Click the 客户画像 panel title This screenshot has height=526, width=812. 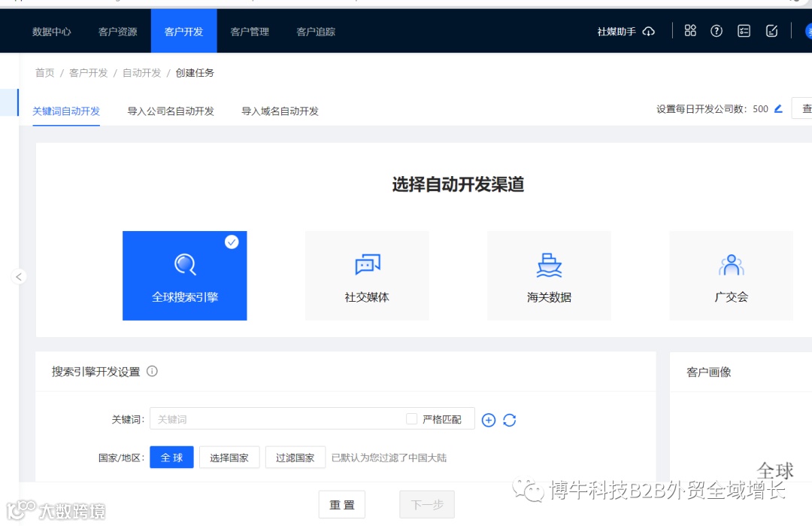pyautogui.click(x=709, y=372)
